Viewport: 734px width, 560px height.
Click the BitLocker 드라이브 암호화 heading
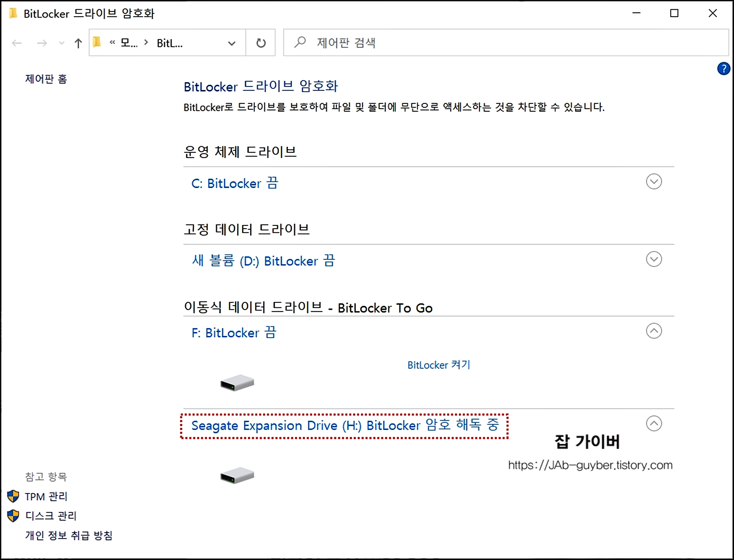click(x=261, y=86)
